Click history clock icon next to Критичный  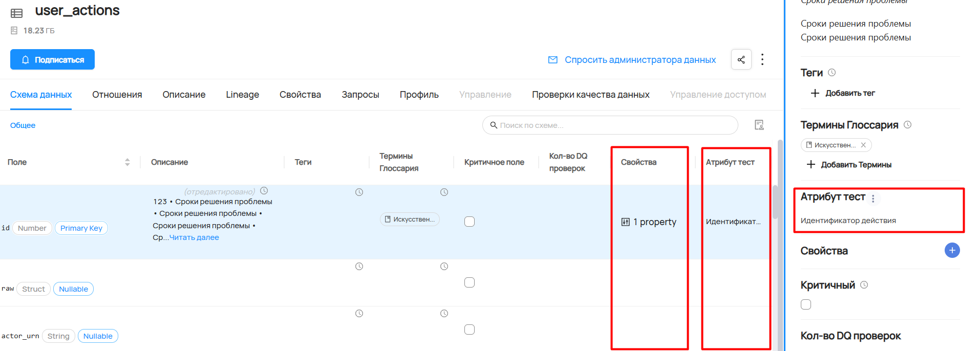(x=864, y=285)
